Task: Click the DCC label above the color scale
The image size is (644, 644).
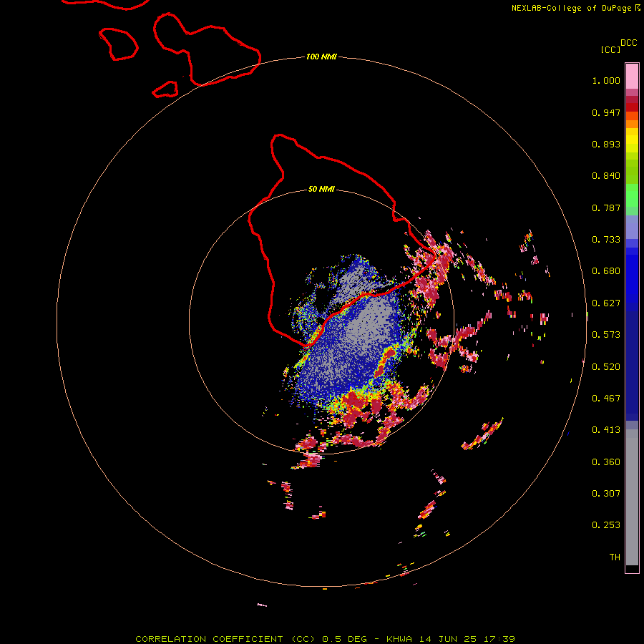Action: click(628, 43)
